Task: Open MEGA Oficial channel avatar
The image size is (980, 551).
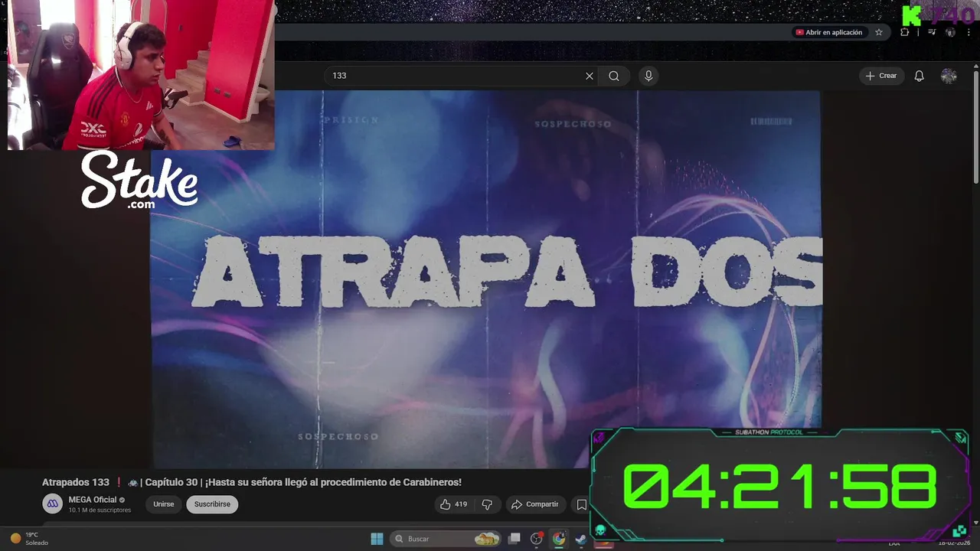Action: 52,504
